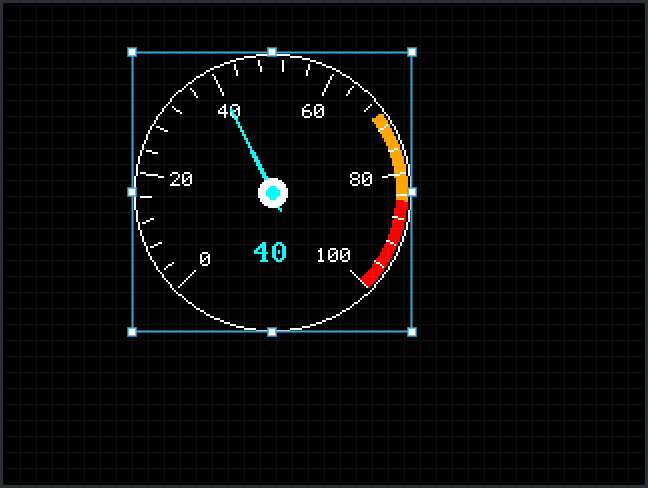The height and width of the screenshot is (488, 648).
Task: Click the top-center selection handle
Action: point(272,52)
